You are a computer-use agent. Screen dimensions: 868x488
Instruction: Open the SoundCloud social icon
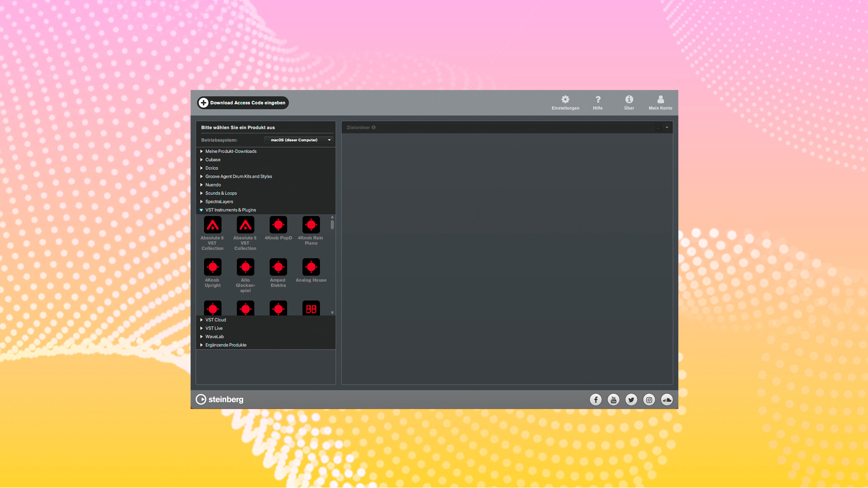[x=666, y=400]
